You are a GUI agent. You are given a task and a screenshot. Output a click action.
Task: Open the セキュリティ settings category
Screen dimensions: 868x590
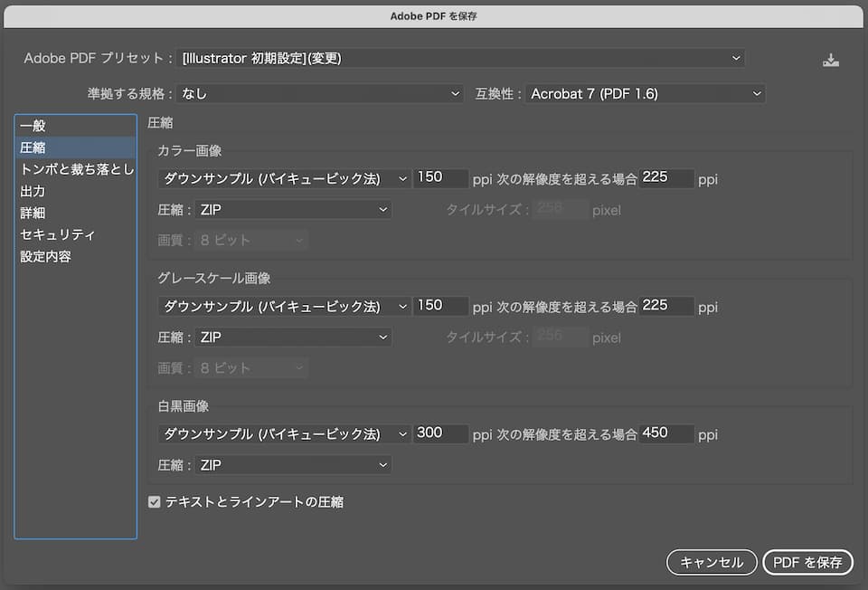pyautogui.click(x=58, y=234)
